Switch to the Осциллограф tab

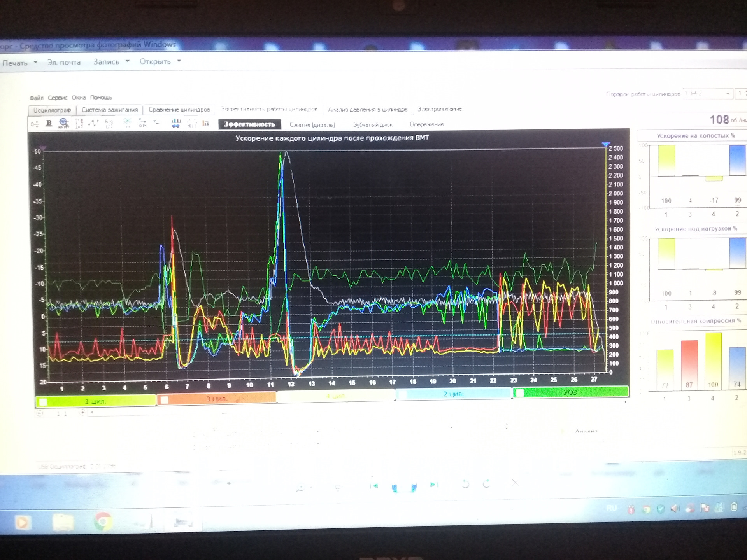click(52, 110)
